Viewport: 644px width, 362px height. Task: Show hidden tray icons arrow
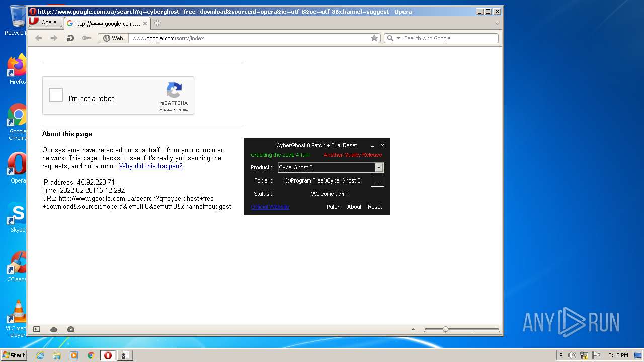point(561,355)
